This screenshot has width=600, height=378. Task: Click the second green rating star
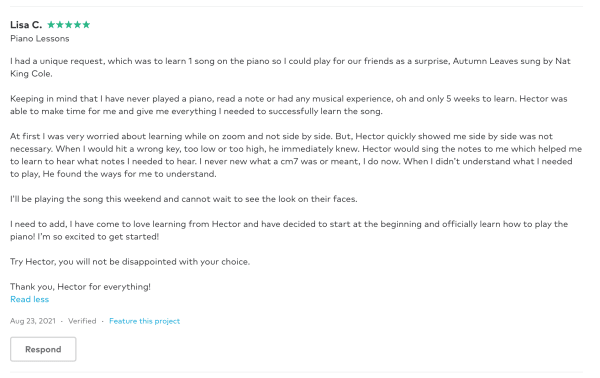(60, 25)
